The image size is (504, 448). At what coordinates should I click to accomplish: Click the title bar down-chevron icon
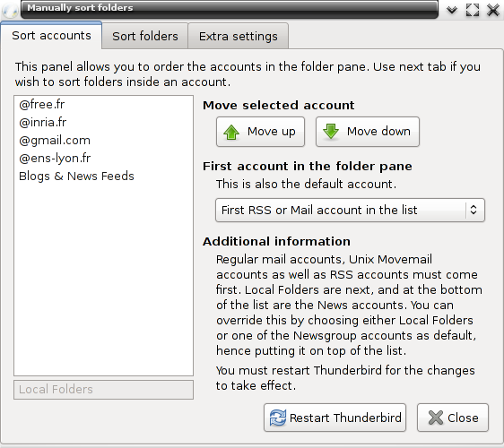(x=452, y=10)
